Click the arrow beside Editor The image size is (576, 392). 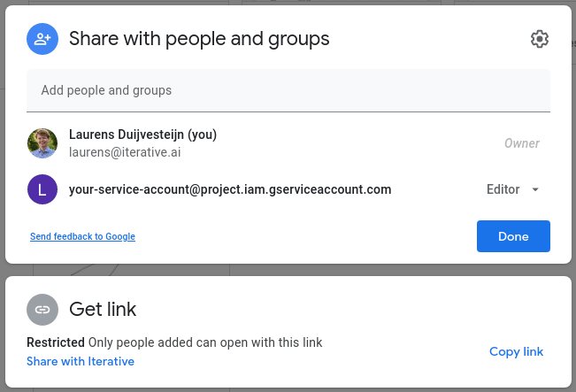click(x=535, y=189)
